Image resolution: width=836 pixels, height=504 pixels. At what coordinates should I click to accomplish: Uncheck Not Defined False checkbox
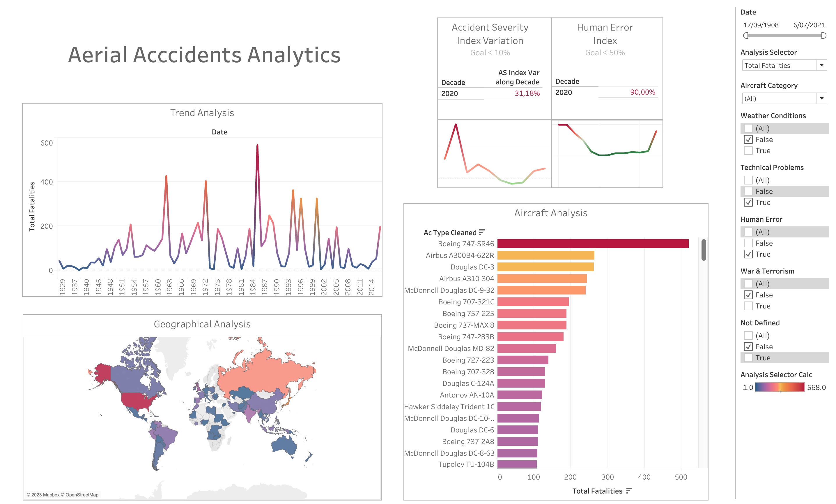click(748, 347)
